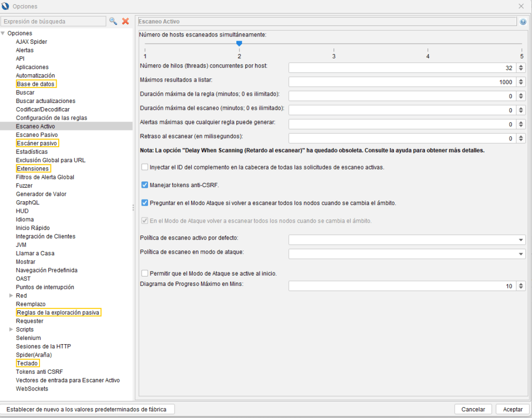The image size is (532, 418).
Task: Click the red X clear-search icon
Action: (125, 21)
